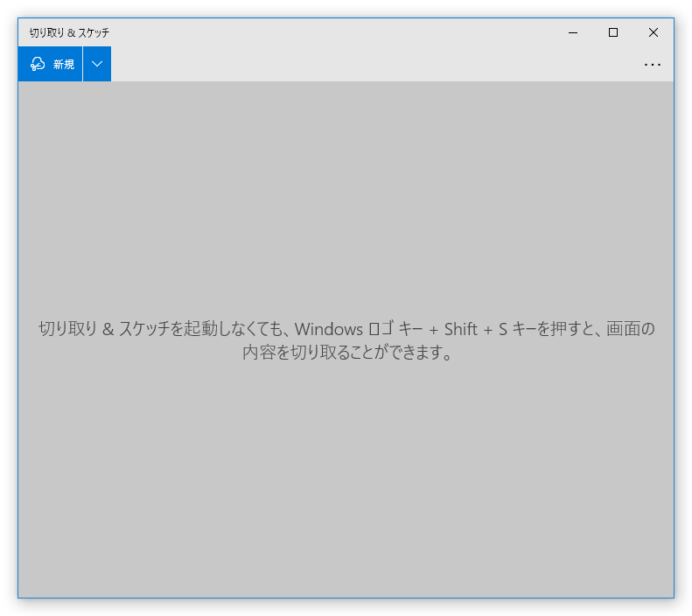Open the three-dot more options menu
Viewport: 692px width, 616px height.
653,64
